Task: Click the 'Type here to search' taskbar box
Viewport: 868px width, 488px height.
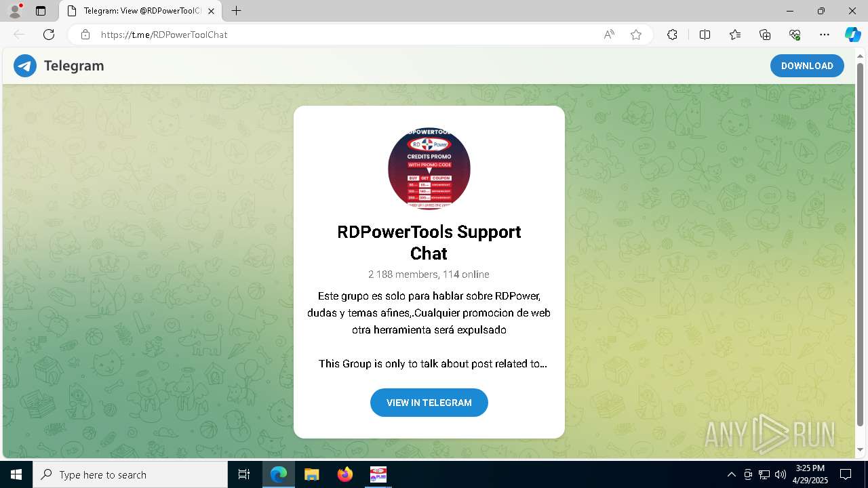Action: click(x=130, y=474)
